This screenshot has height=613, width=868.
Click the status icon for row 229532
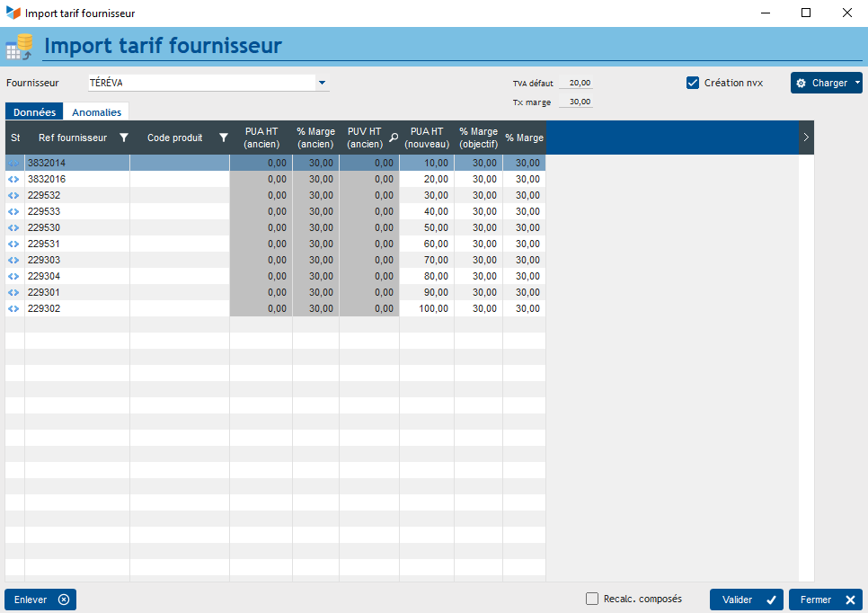tap(14, 196)
